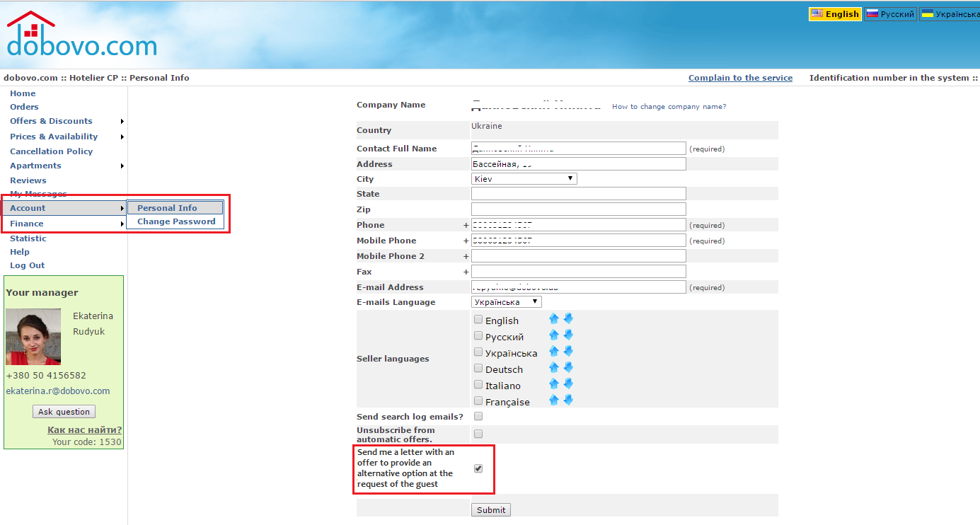
Task: Switch site language to Українська flag button
Action: 950,14
